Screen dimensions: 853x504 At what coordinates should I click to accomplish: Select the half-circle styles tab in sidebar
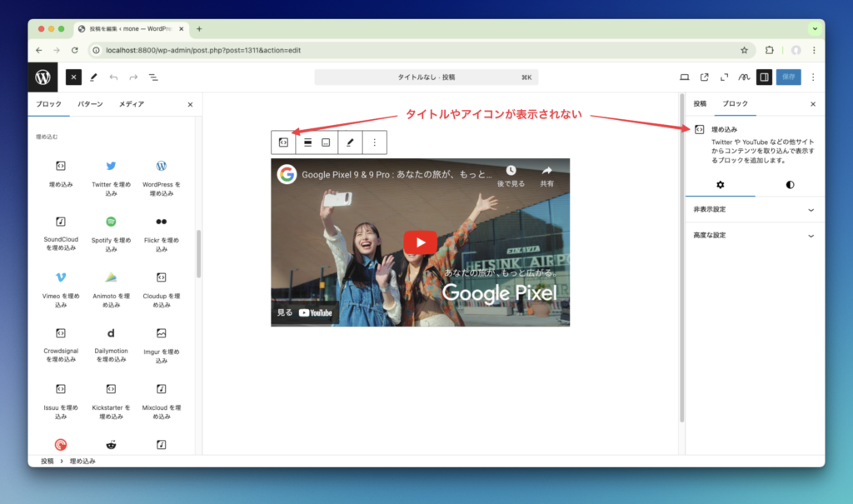tap(790, 185)
